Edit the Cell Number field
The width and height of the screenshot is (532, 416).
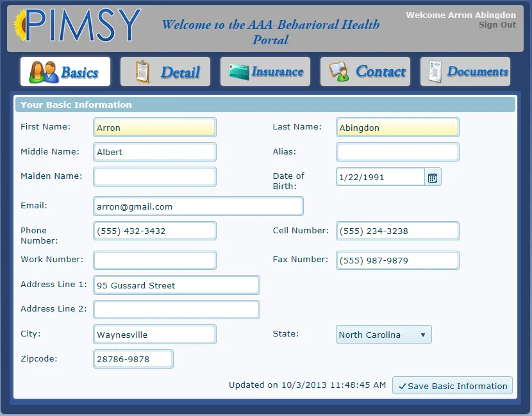tap(397, 231)
